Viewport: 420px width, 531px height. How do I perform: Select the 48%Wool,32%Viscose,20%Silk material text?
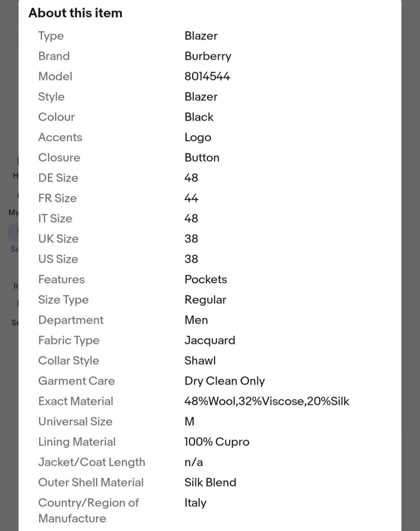(267, 401)
